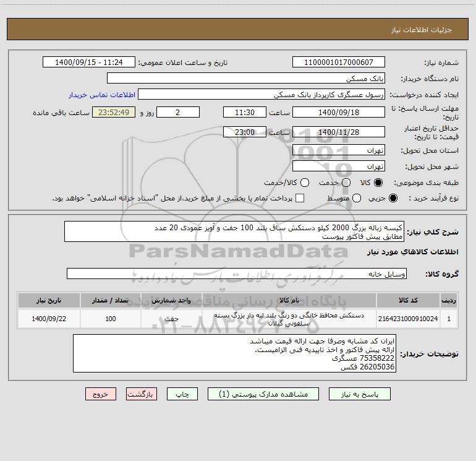Click the واحد شمارش column header
This screenshot has height=461, width=476.
[171, 300]
